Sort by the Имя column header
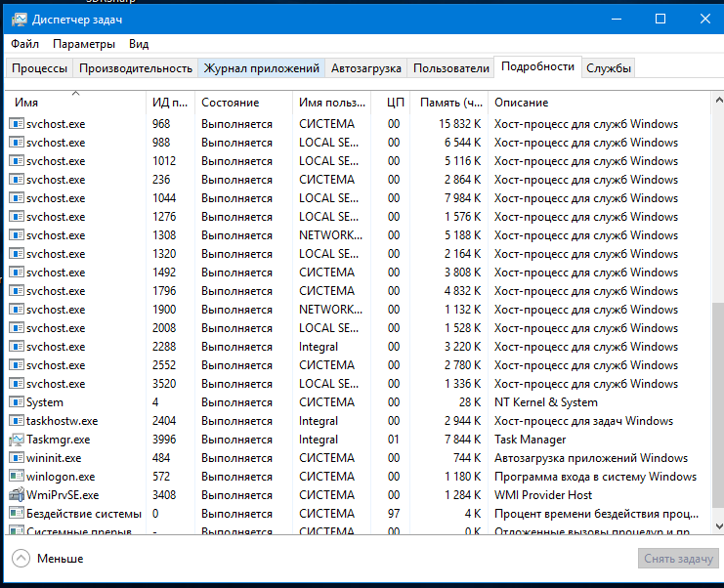Viewport: 724px width, 588px height. [x=76, y=102]
